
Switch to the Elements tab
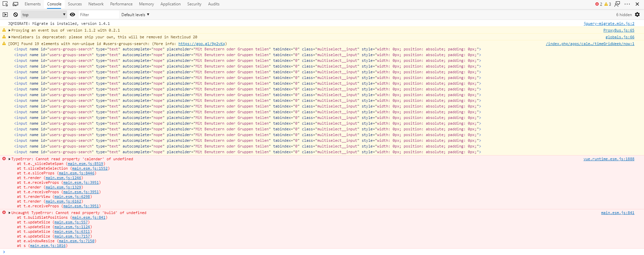pyautogui.click(x=33, y=4)
